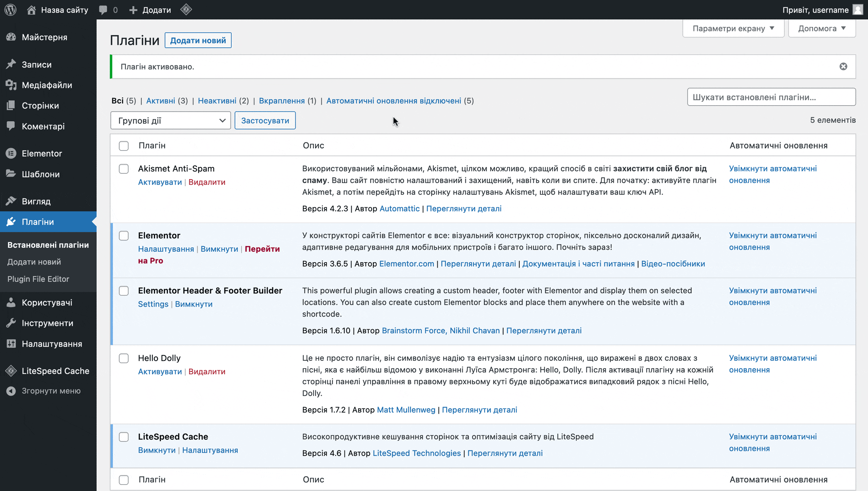Click the search installed plugins field

(771, 97)
